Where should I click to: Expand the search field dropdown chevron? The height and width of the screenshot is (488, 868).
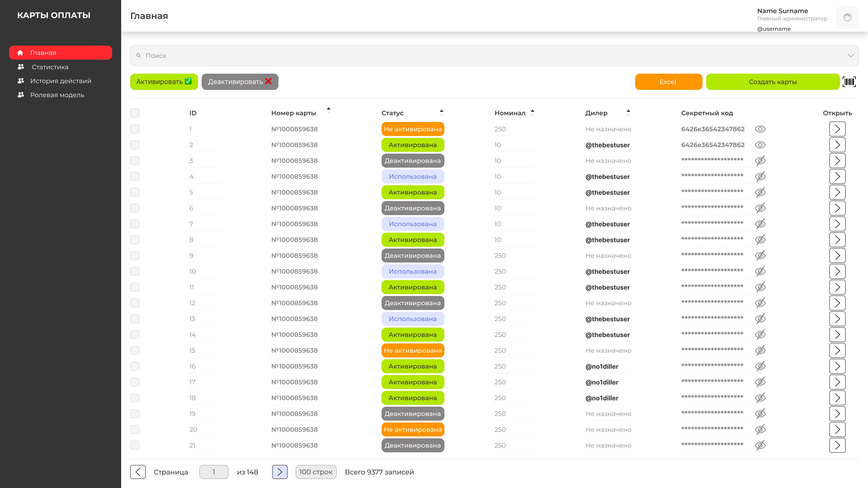click(851, 56)
